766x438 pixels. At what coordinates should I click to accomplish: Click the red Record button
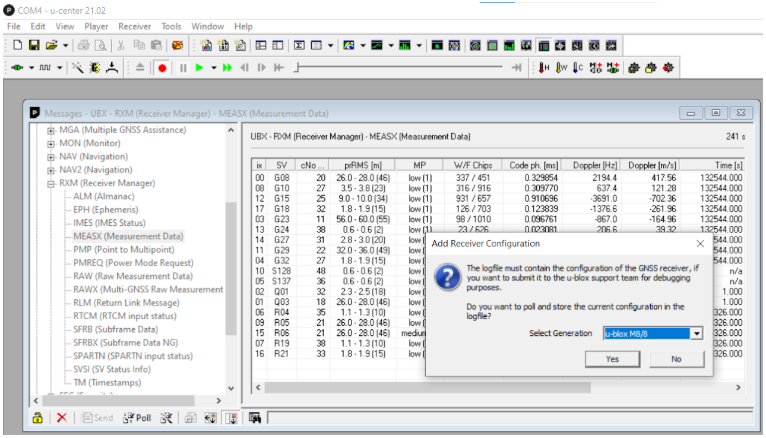point(162,68)
